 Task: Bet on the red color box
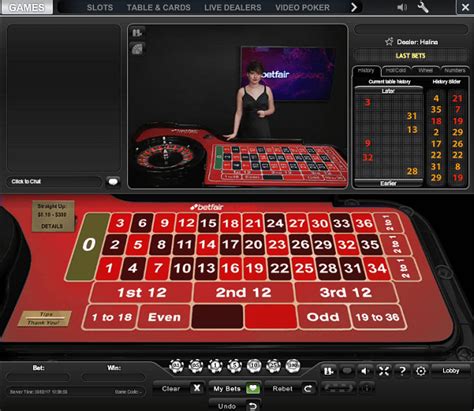(271, 317)
